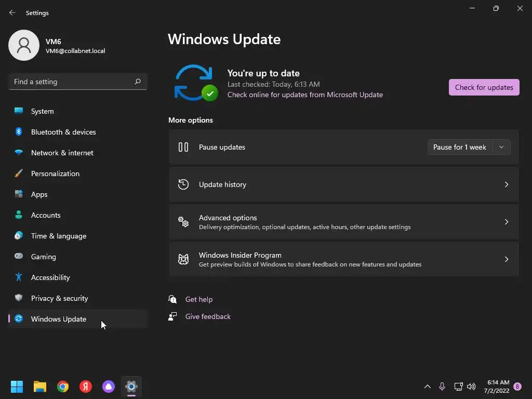This screenshot has height=399, width=532.
Task: Click the Windows Update sidebar icon
Action: pos(19,318)
